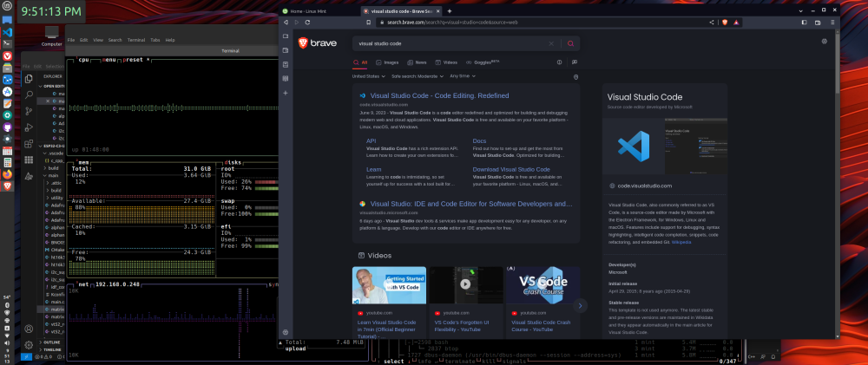Open VS Code Source Control view icon
The width and height of the screenshot is (868, 365).
point(29,111)
